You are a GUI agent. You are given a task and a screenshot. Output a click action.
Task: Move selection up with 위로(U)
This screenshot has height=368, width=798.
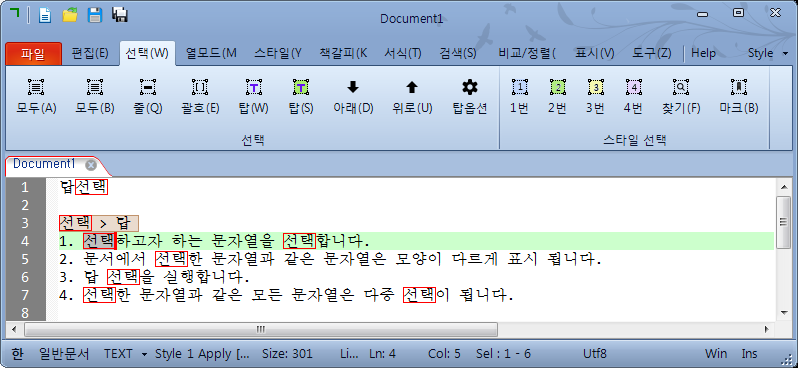tap(412, 96)
